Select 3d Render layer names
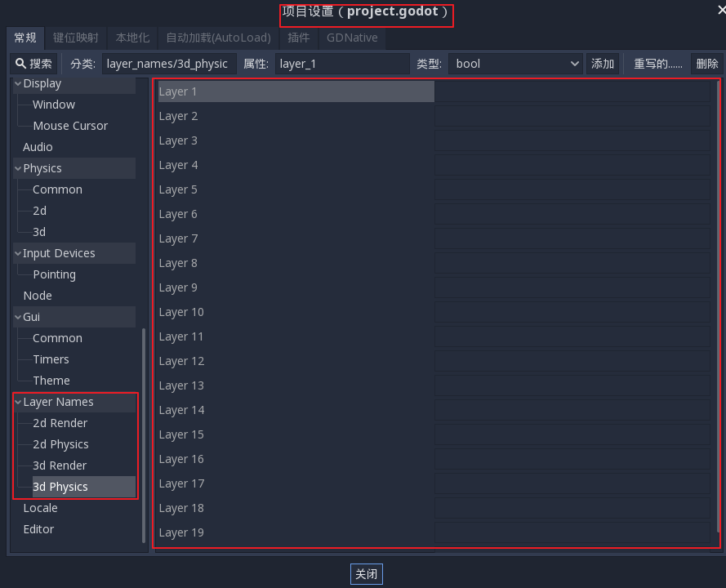The image size is (726, 588). point(60,465)
